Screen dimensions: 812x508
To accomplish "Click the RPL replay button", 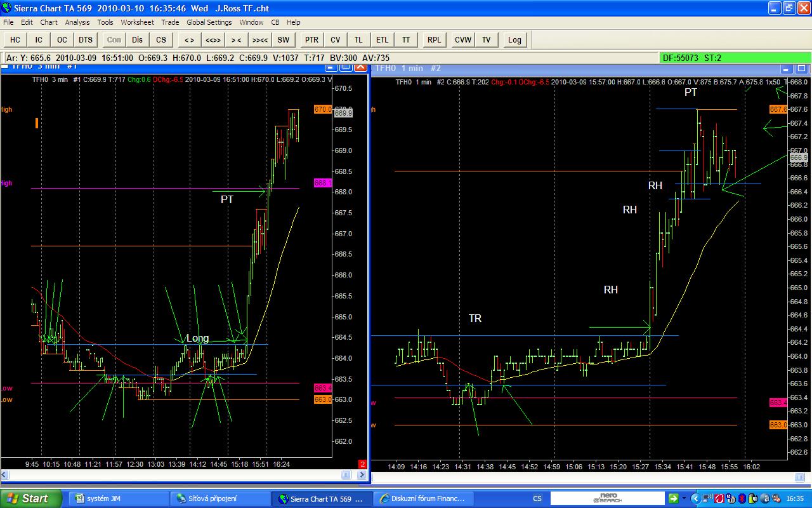I will (x=434, y=39).
